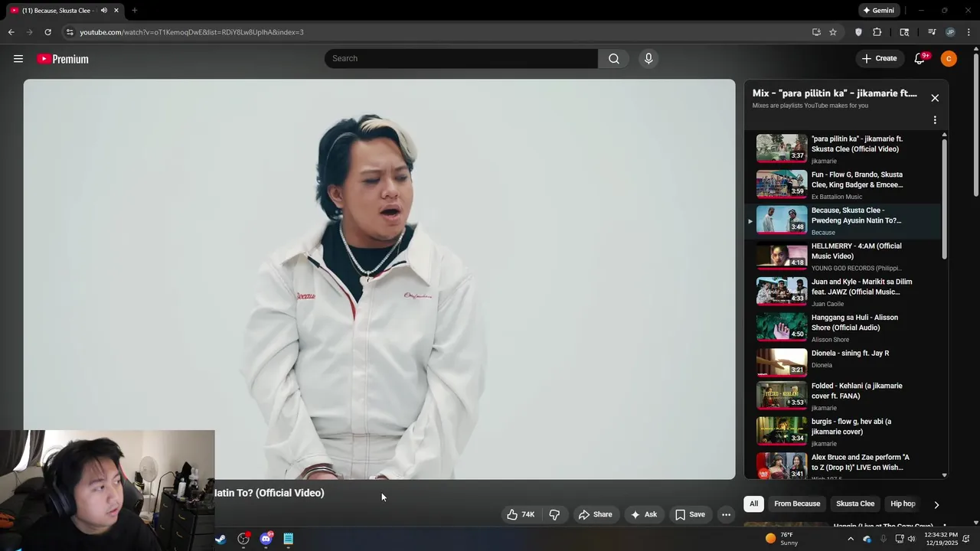Play Fun - Flow G, Brando video
980x551 pixels.
tap(842, 184)
